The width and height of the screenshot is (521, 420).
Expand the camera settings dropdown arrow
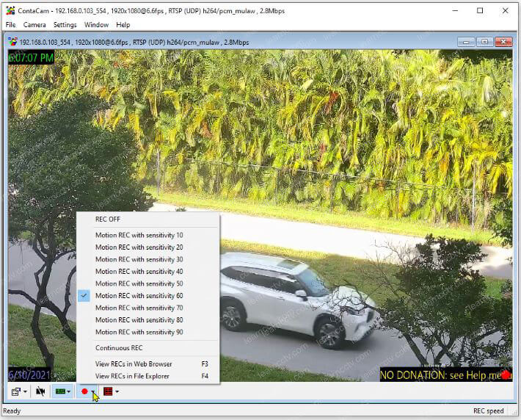point(25,392)
